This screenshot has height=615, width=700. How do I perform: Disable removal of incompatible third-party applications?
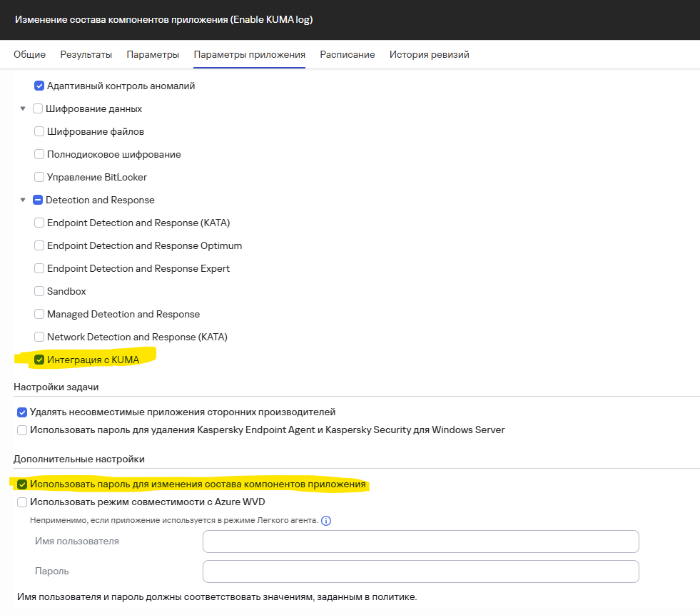pyautogui.click(x=22, y=412)
